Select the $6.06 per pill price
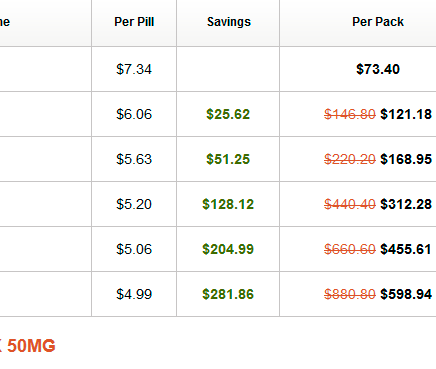This screenshot has width=436, height=369. tap(134, 114)
